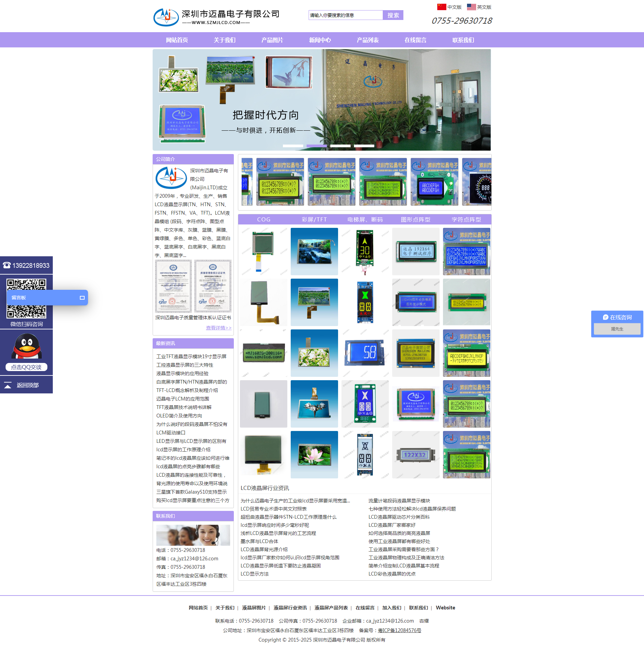This screenshot has height=648, width=644.
Task: Open article 墨水屏与LCD合体
Action: point(259,541)
